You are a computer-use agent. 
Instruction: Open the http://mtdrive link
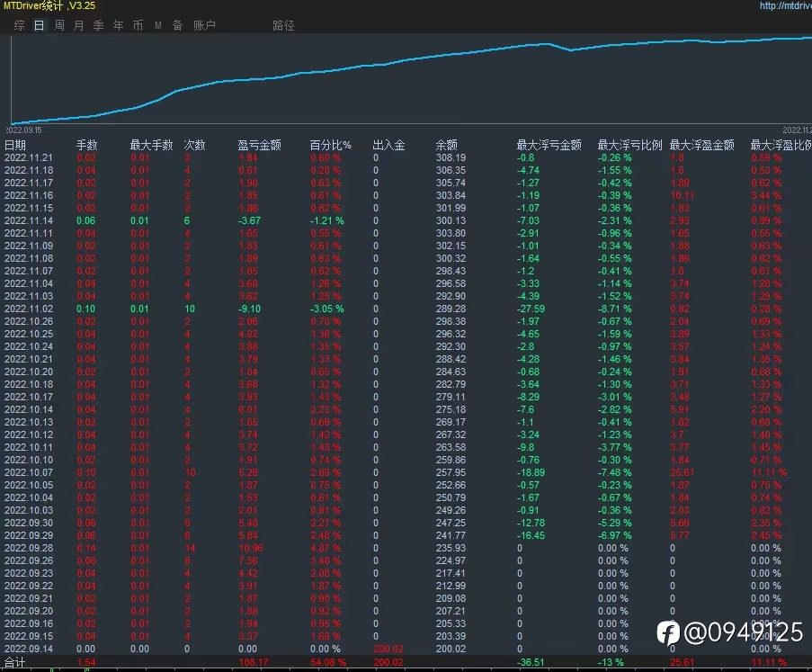(786, 5)
